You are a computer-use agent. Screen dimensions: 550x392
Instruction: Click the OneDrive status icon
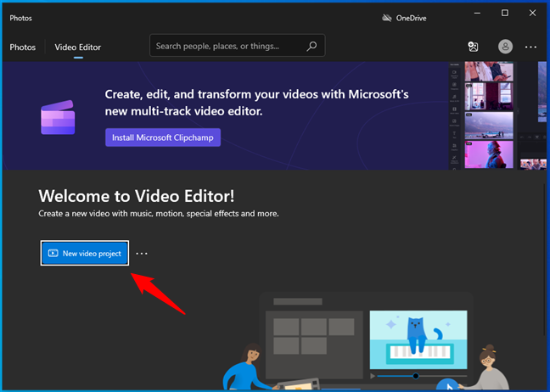point(386,18)
